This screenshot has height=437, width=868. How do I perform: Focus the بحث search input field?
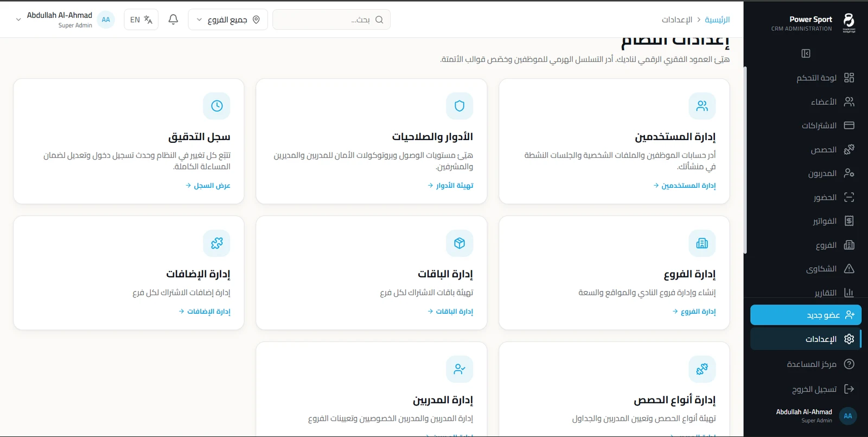pos(331,20)
